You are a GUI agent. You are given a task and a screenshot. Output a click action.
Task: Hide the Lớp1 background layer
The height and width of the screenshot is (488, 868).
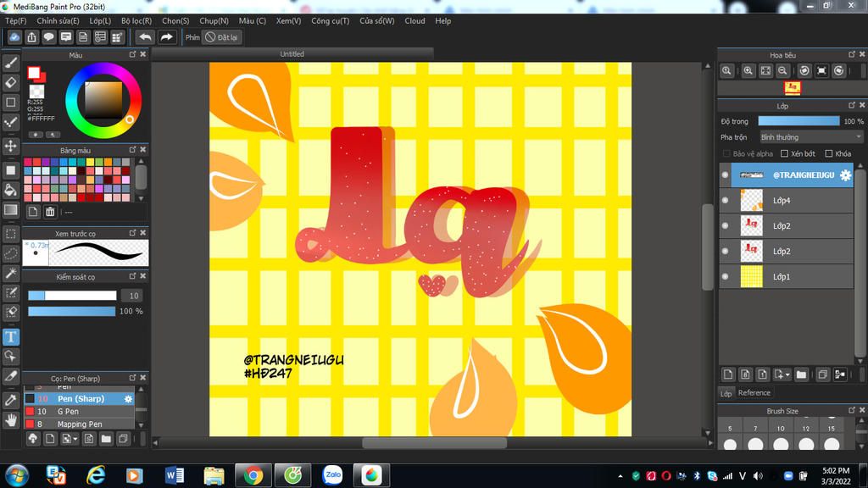pyautogui.click(x=726, y=277)
